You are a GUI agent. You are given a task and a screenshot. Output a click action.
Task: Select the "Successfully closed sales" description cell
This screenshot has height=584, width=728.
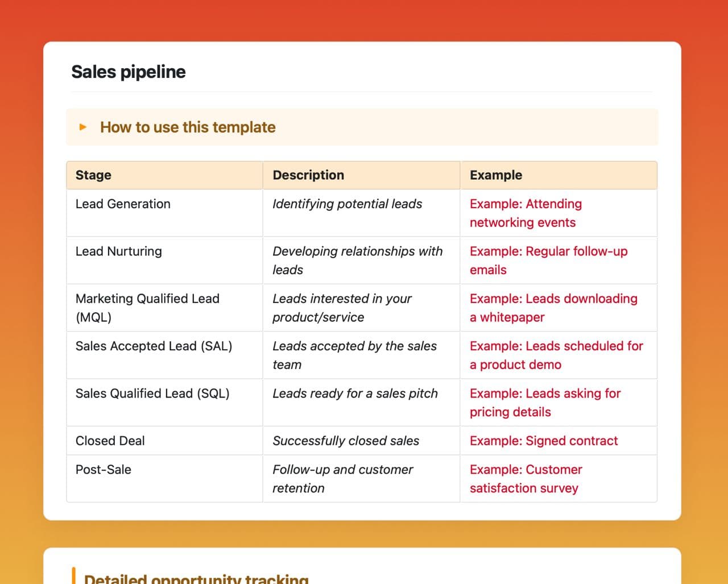pos(346,441)
